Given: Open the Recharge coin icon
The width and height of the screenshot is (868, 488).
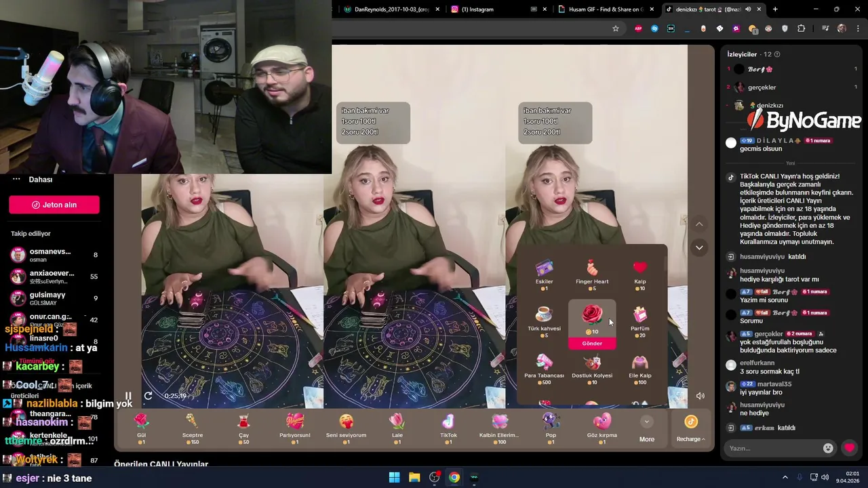Looking at the screenshot, I should click(690, 422).
